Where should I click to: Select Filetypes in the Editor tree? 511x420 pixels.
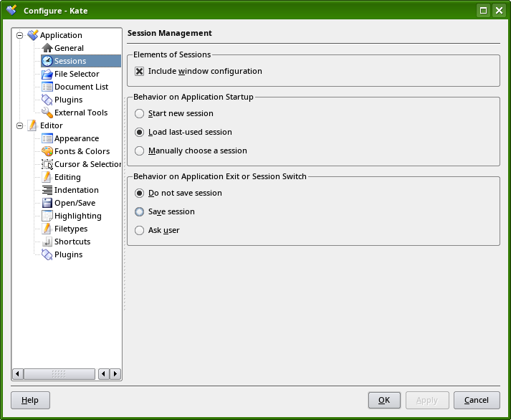tap(71, 229)
